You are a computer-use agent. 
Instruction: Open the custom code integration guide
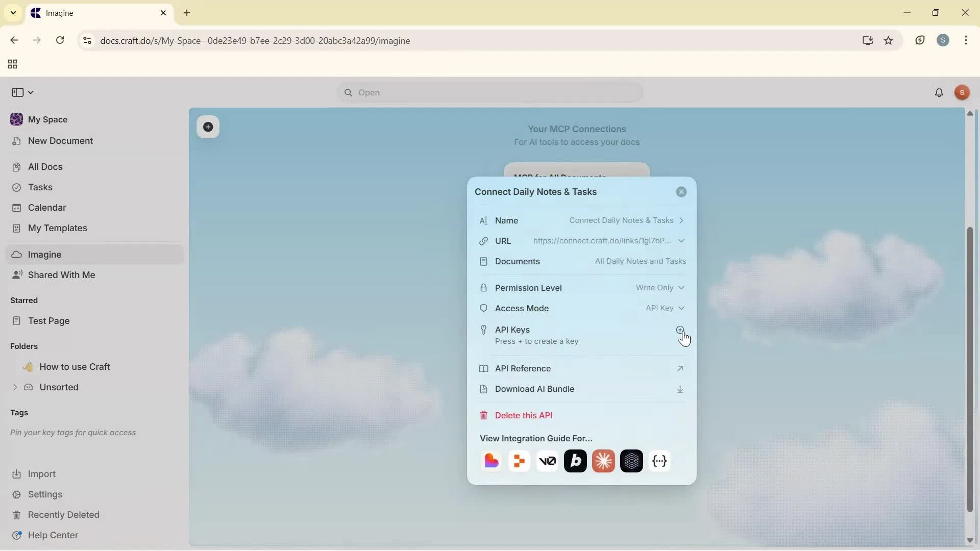pyautogui.click(x=659, y=461)
